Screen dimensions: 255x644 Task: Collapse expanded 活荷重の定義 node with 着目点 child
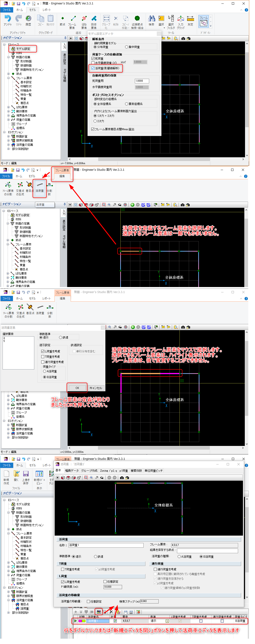coord(9,600)
